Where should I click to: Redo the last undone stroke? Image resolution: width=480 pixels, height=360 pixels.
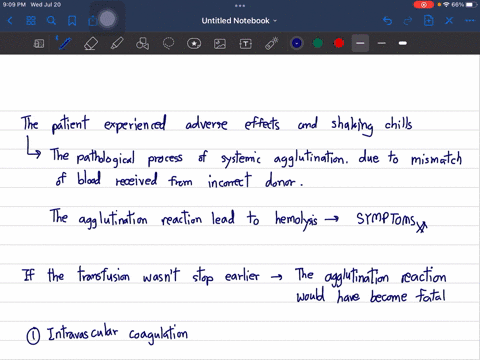408,21
